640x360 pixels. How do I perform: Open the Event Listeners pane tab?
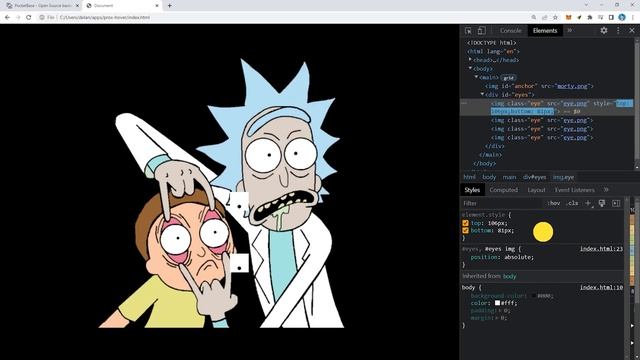click(x=574, y=190)
